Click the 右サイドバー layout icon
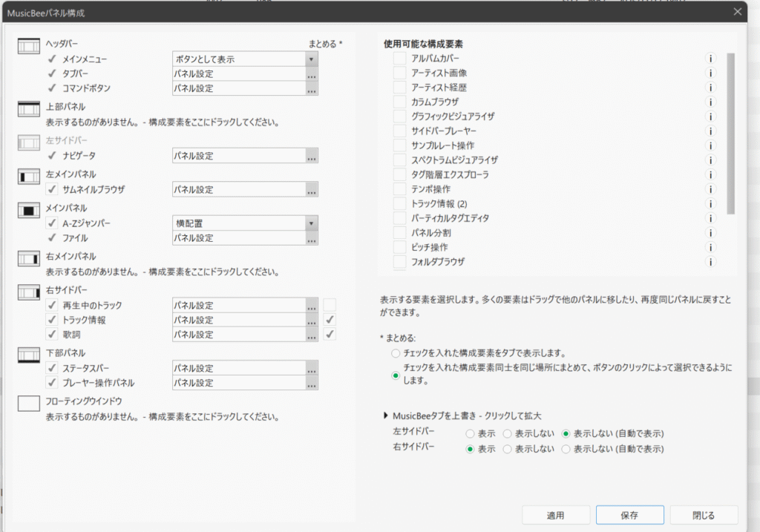Screen dimensions: 760x532 pyautogui.click(x=28, y=292)
